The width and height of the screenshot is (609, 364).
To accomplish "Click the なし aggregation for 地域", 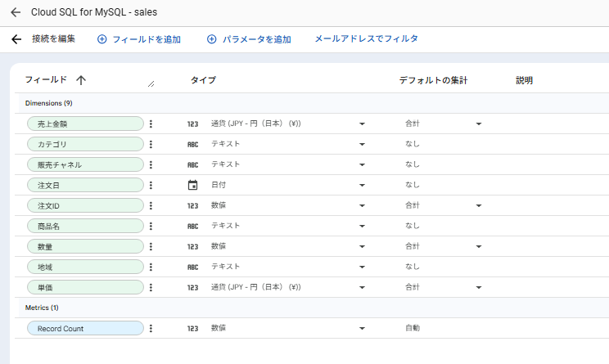I will pyautogui.click(x=413, y=267).
